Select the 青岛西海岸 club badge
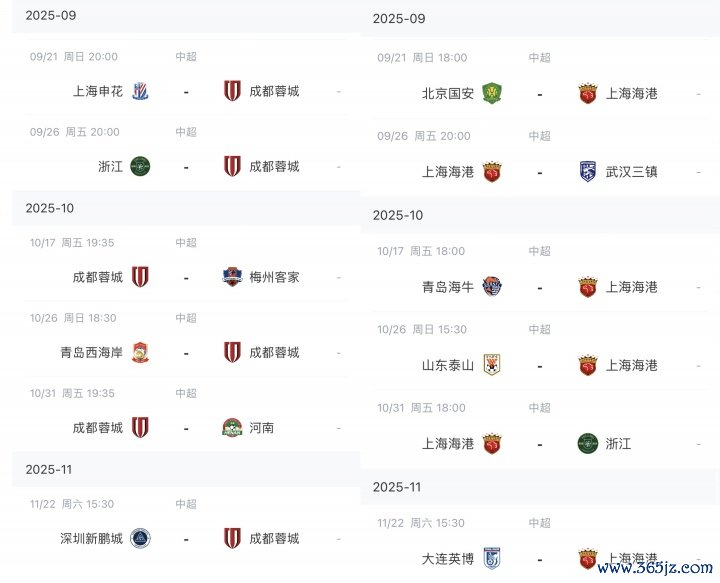 (140, 352)
